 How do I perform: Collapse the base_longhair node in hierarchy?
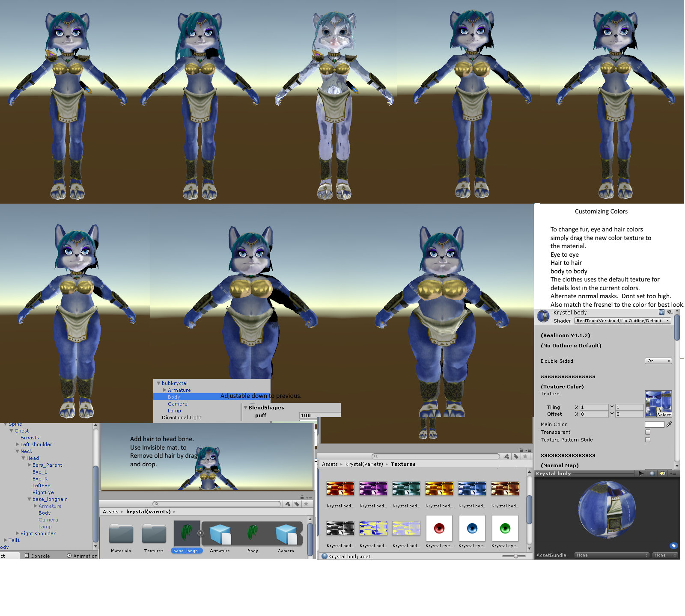point(29,499)
